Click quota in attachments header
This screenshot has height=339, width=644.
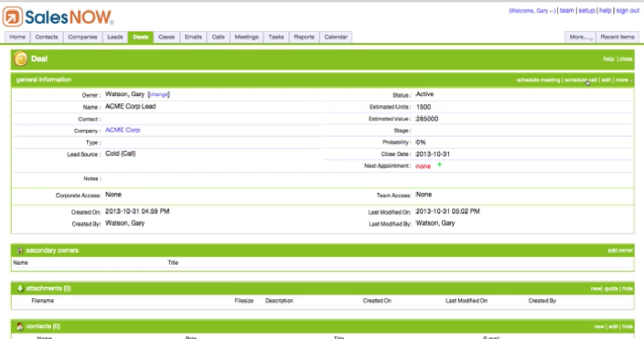[x=611, y=289]
